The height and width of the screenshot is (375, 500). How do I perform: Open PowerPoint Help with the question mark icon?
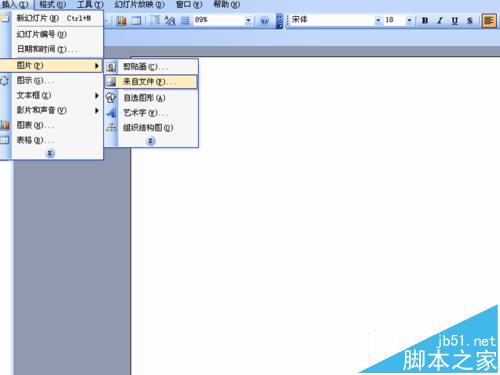click(x=264, y=21)
